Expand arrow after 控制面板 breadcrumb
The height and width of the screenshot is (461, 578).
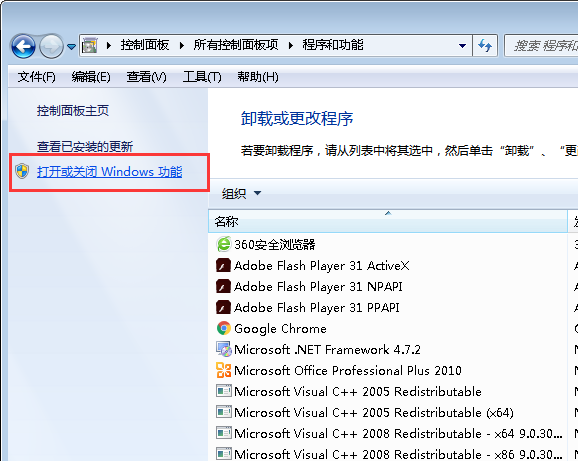tap(182, 45)
